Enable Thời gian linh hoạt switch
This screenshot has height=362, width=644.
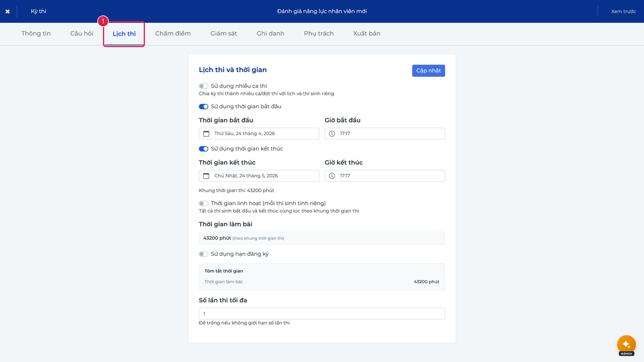point(203,204)
